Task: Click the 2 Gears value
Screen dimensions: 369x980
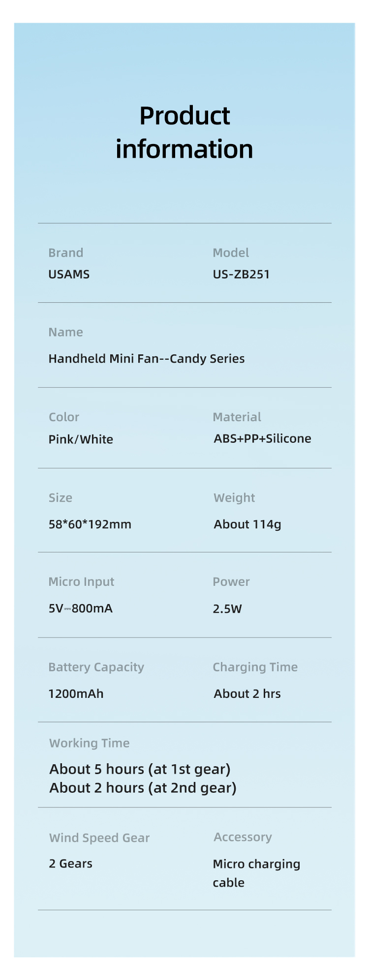Action: point(71,864)
